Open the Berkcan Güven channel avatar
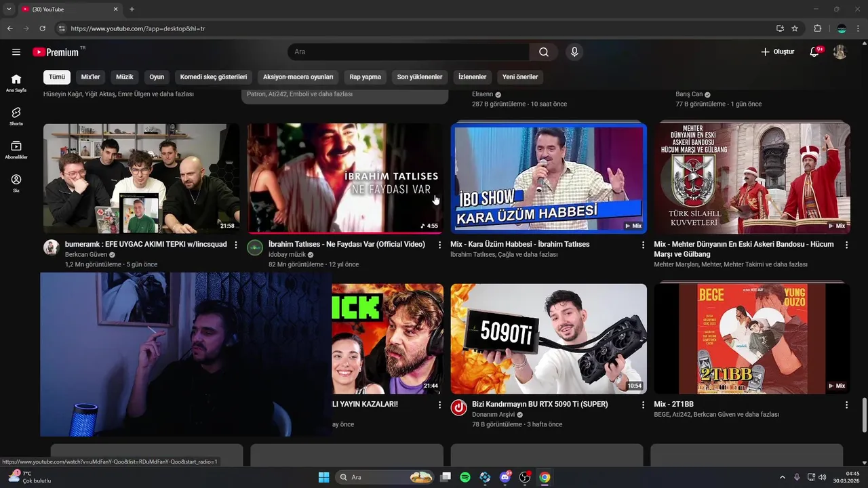Image resolution: width=868 pixels, height=488 pixels. pos(52,247)
